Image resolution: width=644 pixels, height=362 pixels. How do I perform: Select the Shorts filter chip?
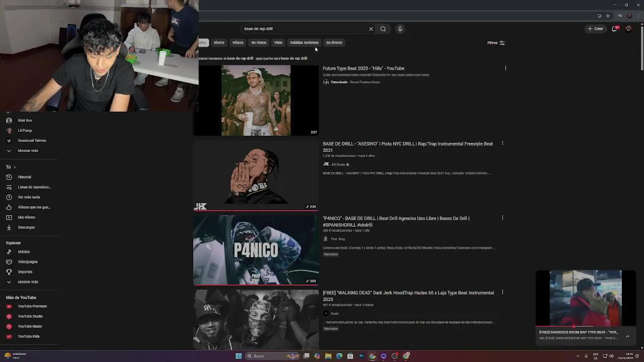[219, 43]
